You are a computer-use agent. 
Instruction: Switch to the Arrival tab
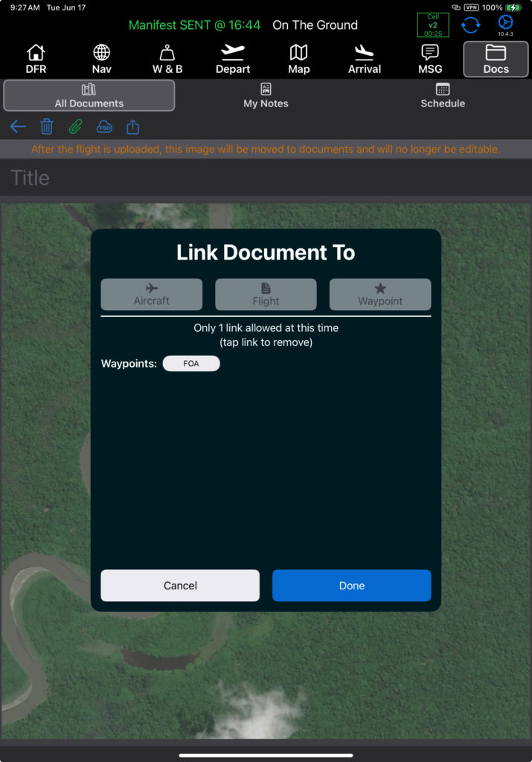(365, 60)
